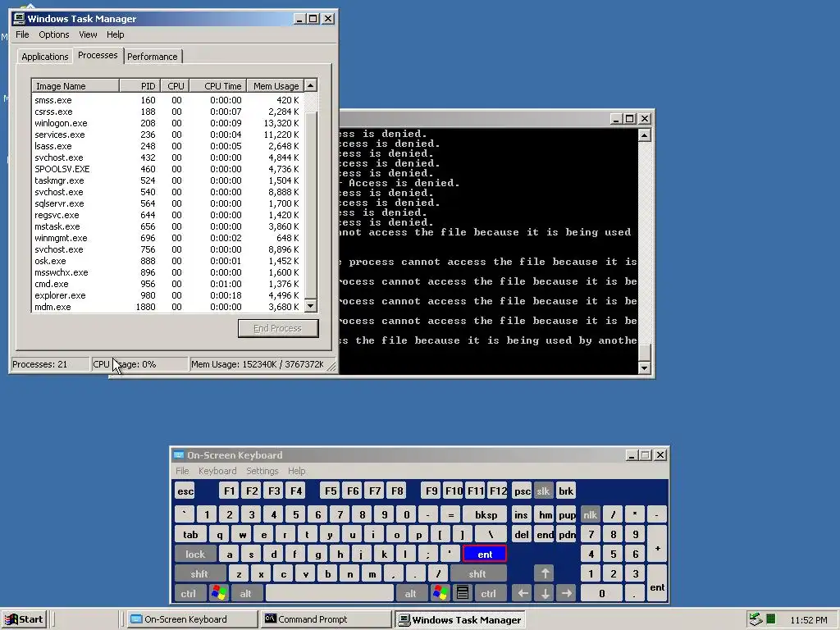Select the SPOOLSV.EXE process
The image size is (840, 630).
point(167,169)
